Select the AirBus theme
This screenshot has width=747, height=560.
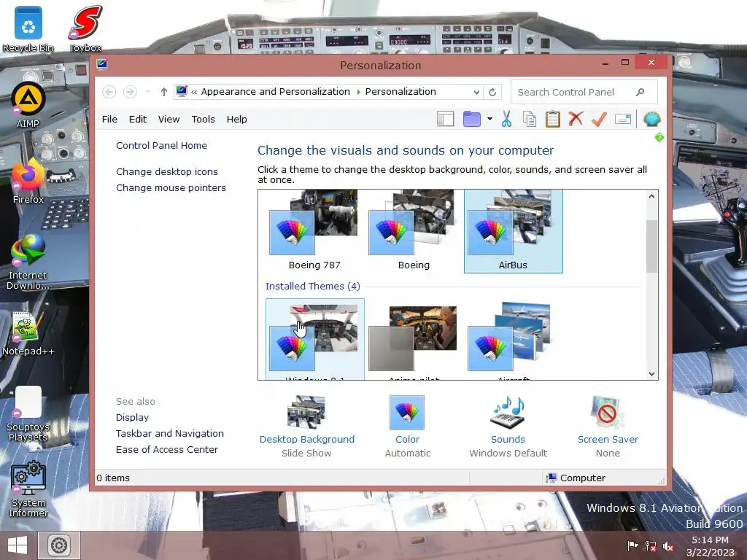click(513, 231)
